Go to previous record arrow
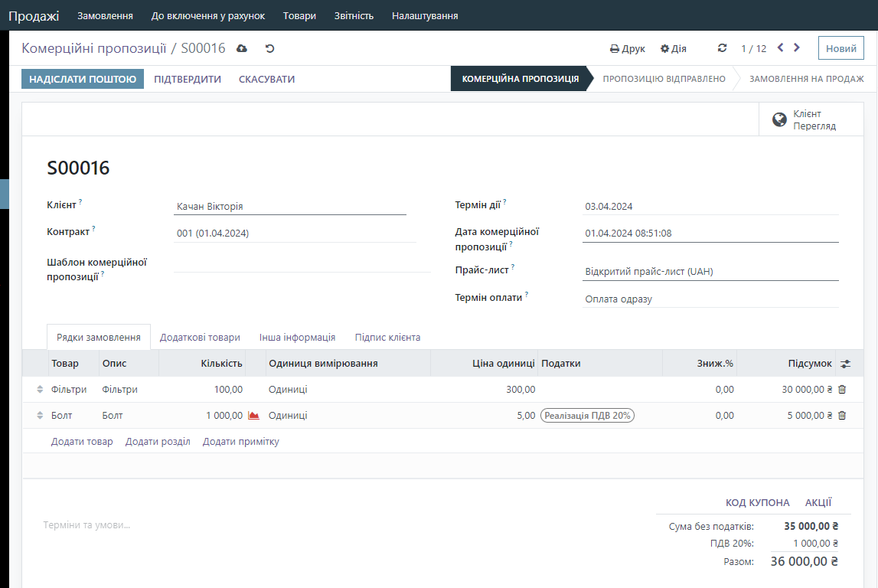The width and height of the screenshot is (878, 588). point(780,47)
